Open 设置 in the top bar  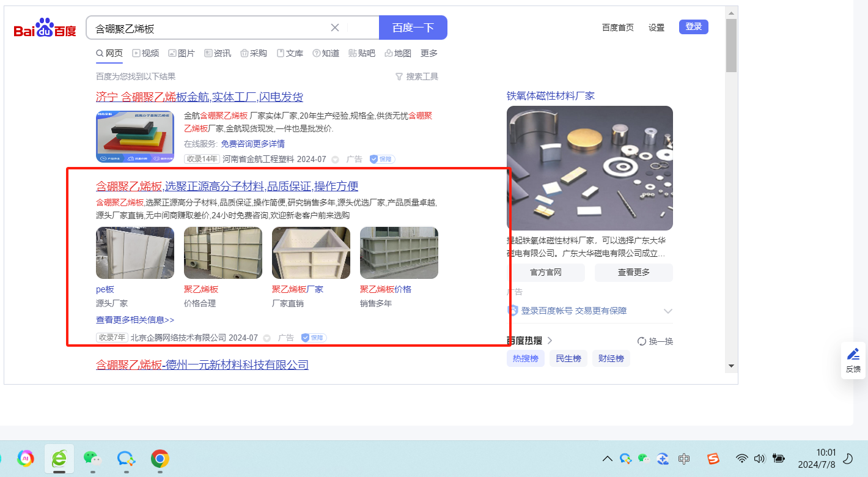(x=657, y=28)
